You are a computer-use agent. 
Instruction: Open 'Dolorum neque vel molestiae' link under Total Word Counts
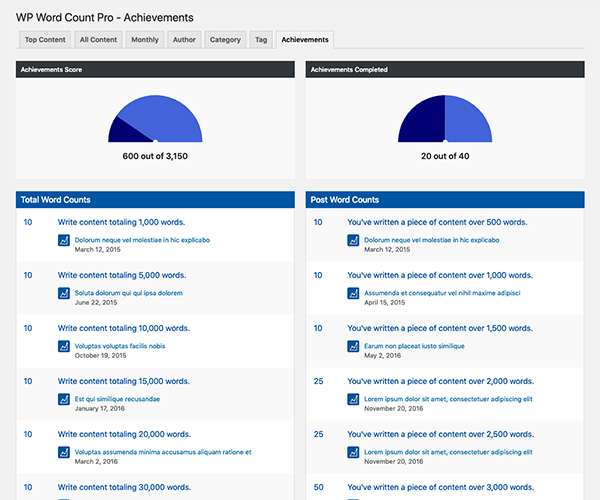(x=142, y=240)
